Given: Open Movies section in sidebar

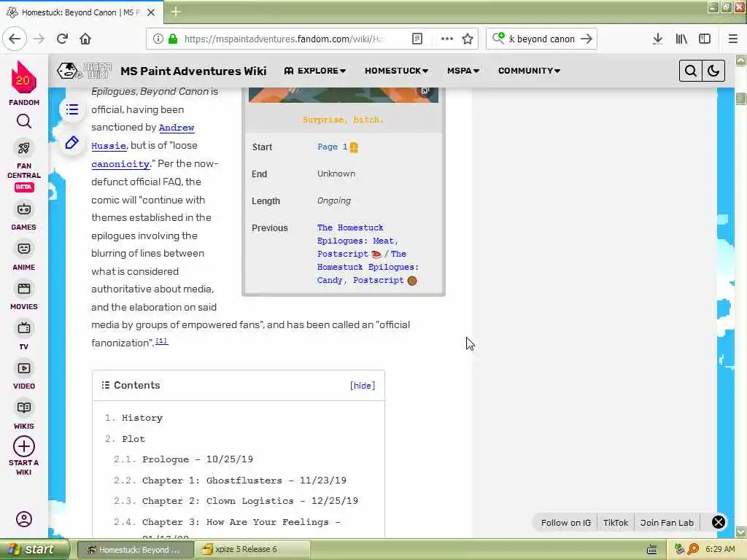Looking at the screenshot, I should click(x=24, y=296).
